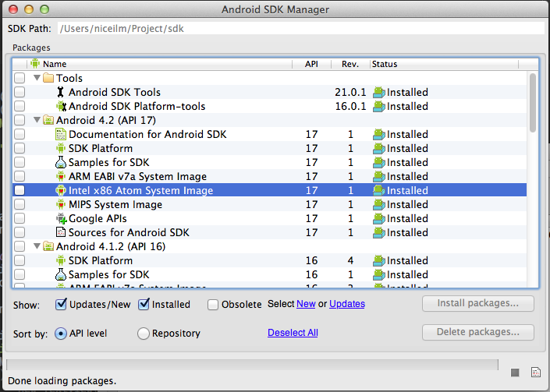Check the Tools group checkbox
Viewport: 550px width, 392px height.
click(x=20, y=78)
